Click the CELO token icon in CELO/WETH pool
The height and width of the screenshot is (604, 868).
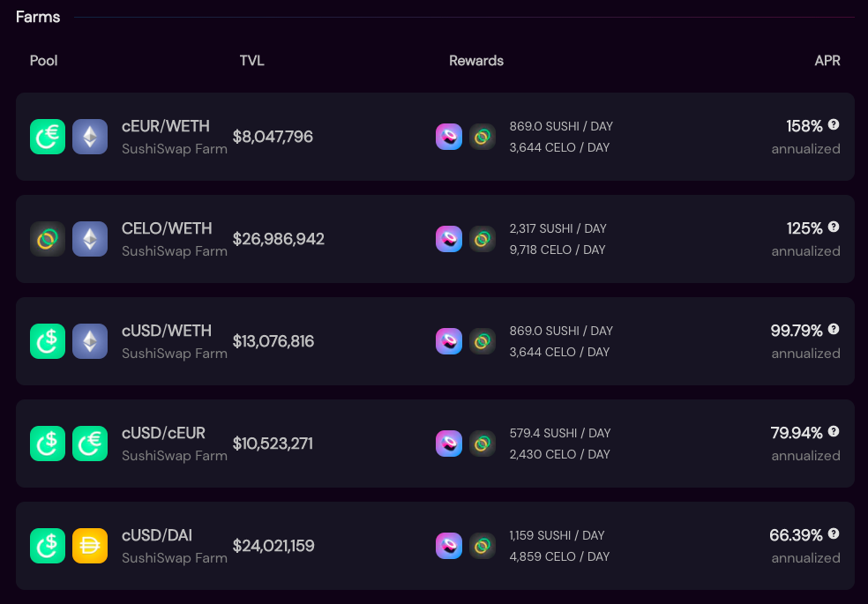point(48,239)
